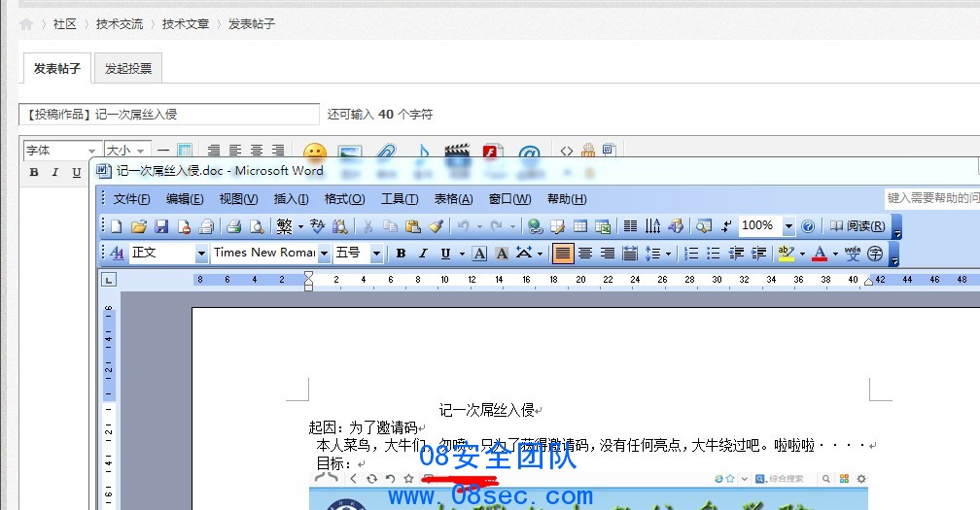The width and height of the screenshot is (980, 510).
Task: Open the 五号 font size dropdown arrow
Action: pos(376,253)
